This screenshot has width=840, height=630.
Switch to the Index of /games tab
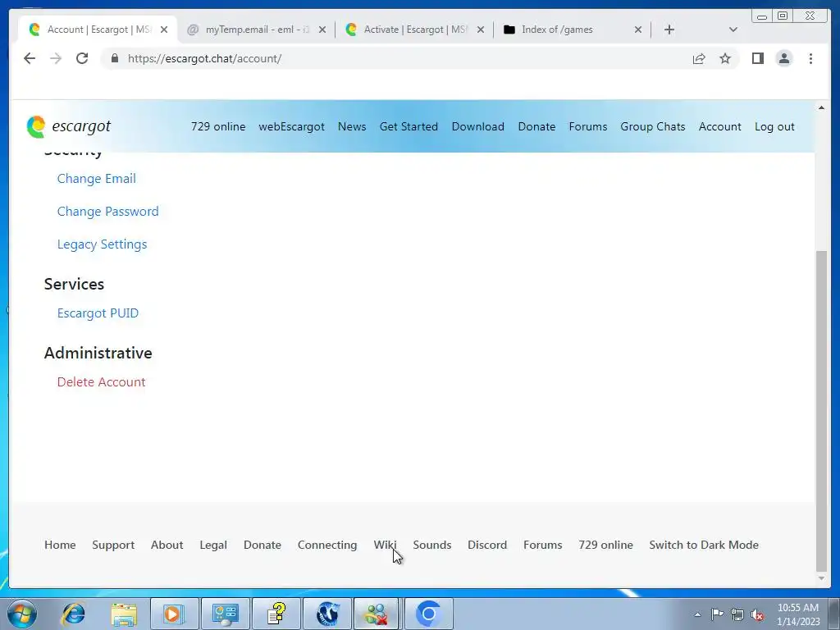[572, 30]
